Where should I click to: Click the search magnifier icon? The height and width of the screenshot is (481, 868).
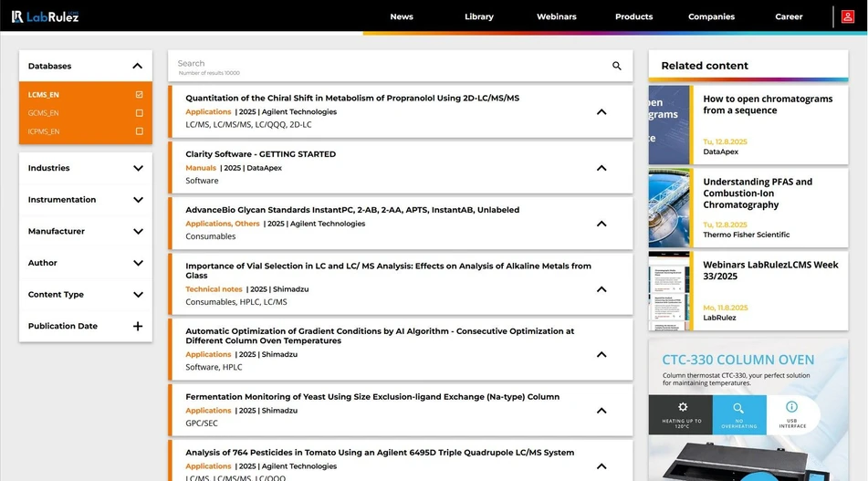point(616,66)
